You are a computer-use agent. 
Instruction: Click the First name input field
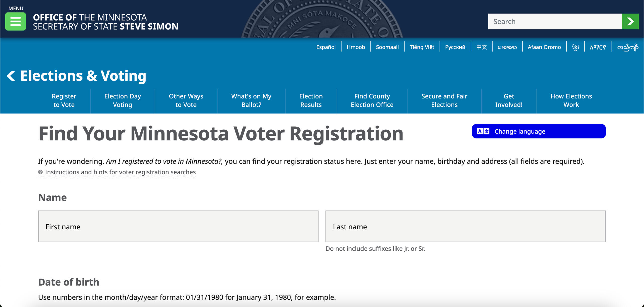pyautogui.click(x=178, y=226)
